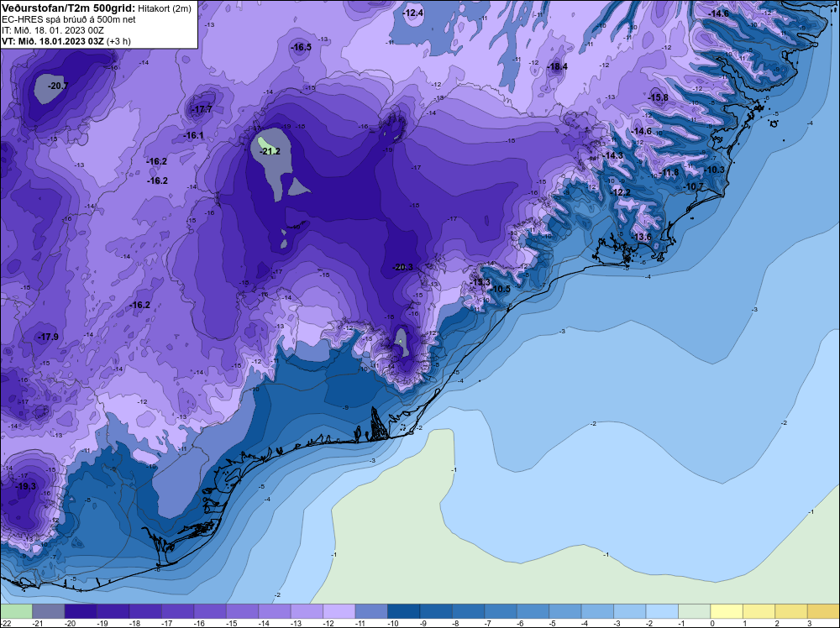The image size is (840, 628).
Task: Click the -20.3 temperature label
Action: (x=403, y=267)
